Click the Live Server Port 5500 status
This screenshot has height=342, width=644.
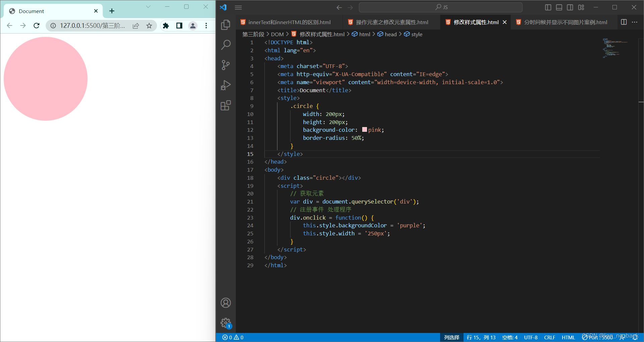click(597, 338)
